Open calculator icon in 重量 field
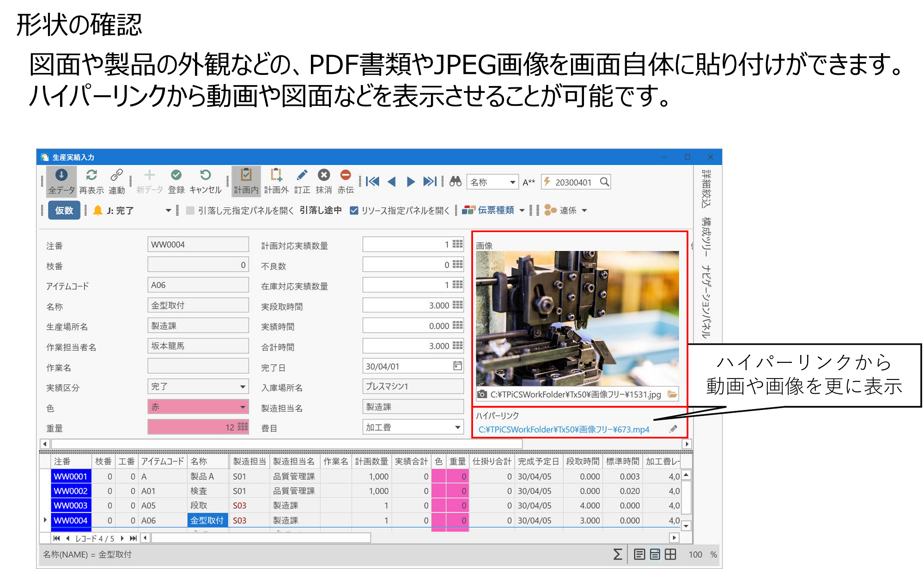Image resolution: width=924 pixels, height=569 pixels. click(x=243, y=427)
